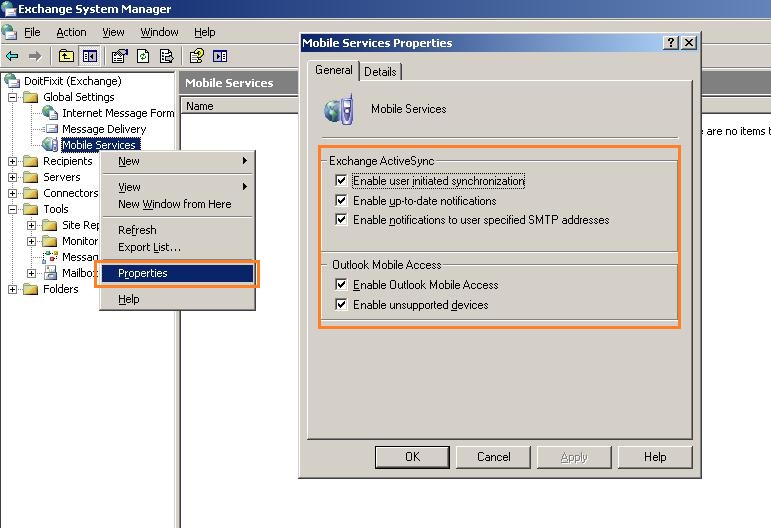Collapse the Global Settings tree node

point(13,97)
